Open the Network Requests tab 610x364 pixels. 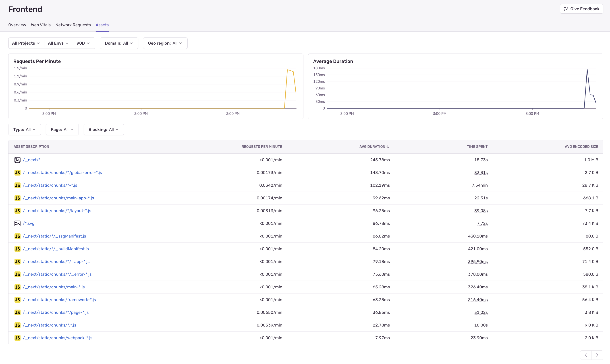(73, 25)
